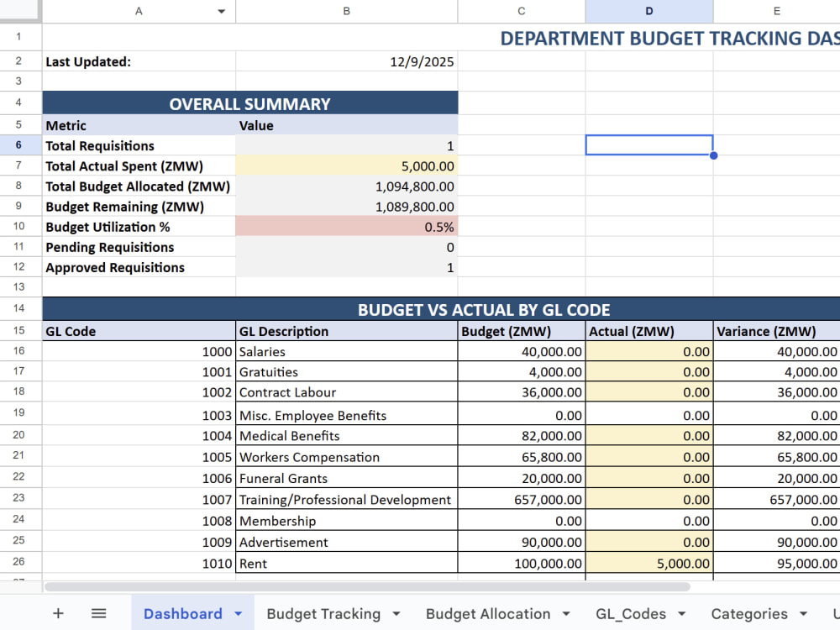Click the 'Last Updated:' cell
Viewport: 840px width, 630px height.
point(139,61)
